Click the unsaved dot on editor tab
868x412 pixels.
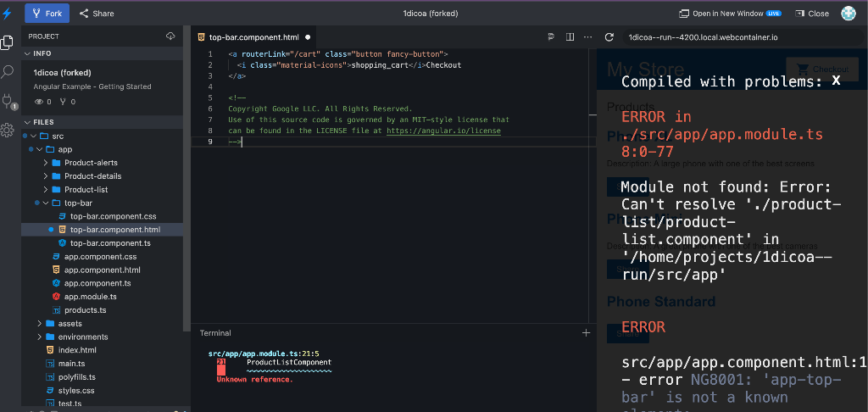click(x=308, y=37)
